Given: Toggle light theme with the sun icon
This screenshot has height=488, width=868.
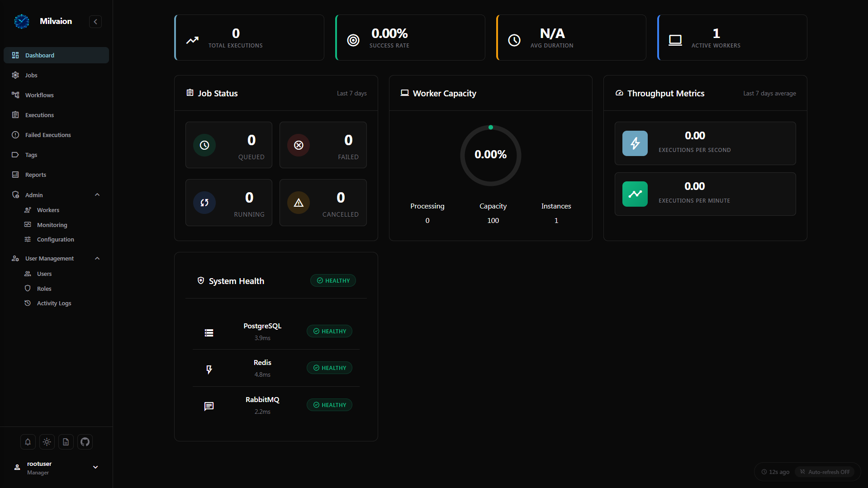Looking at the screenshot, I should pos(47,442).
